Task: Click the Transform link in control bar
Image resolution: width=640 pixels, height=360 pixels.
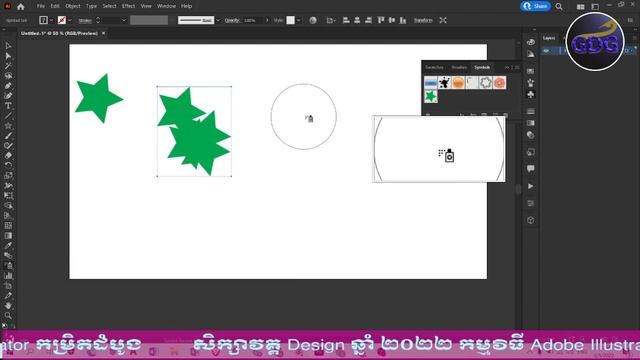Action: pyautogui.click(x=423, y=20)
